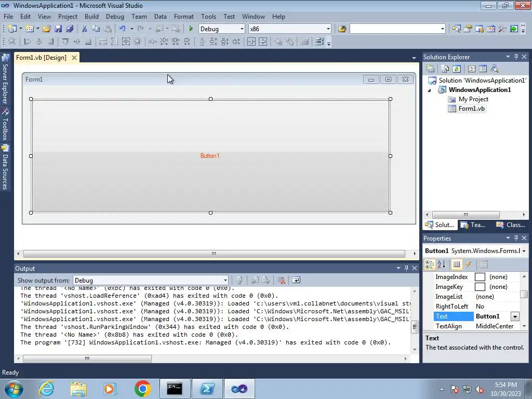
Task: Click Clear All in the Output toolbar
Action: pyautogui.click(x=281, y=280)
